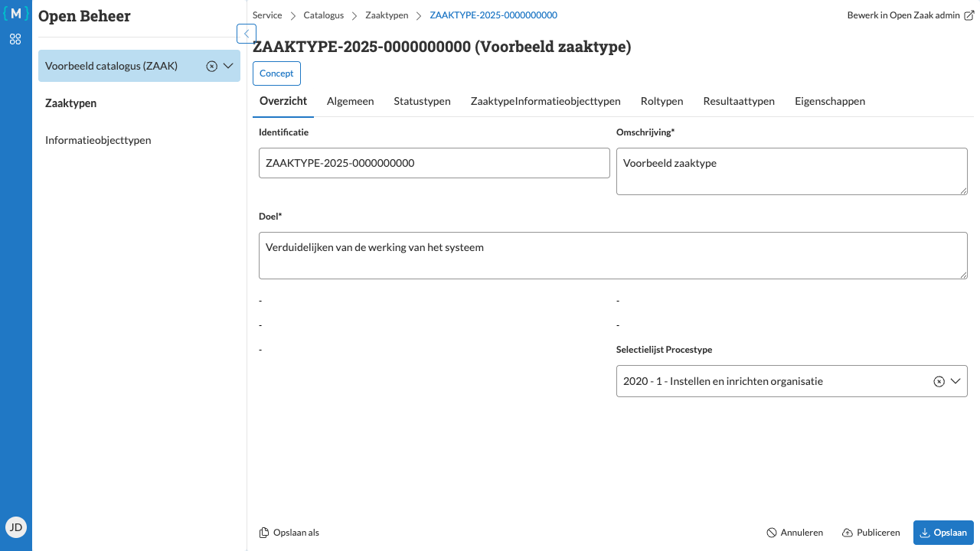Expand the Voorbeeld catalogus dropdown arrow
The image size is (980, 551).
pos(228,66)
